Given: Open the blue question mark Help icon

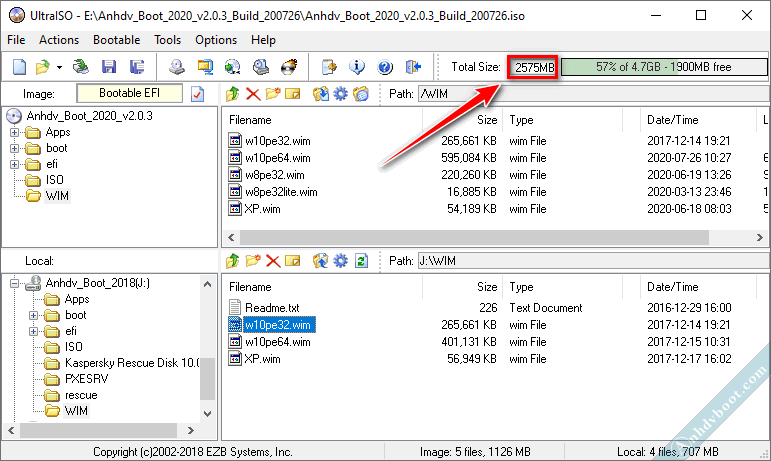Looking at the screenshot, I should [385, 67].
